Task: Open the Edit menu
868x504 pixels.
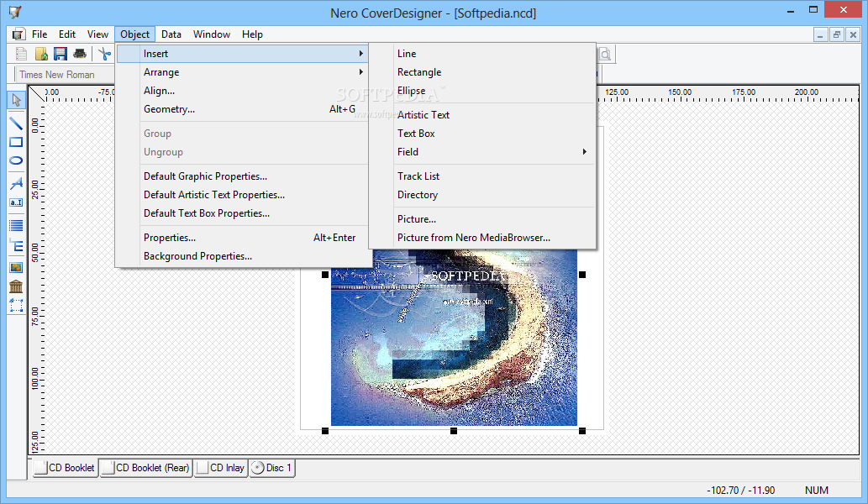Action: 67,34
